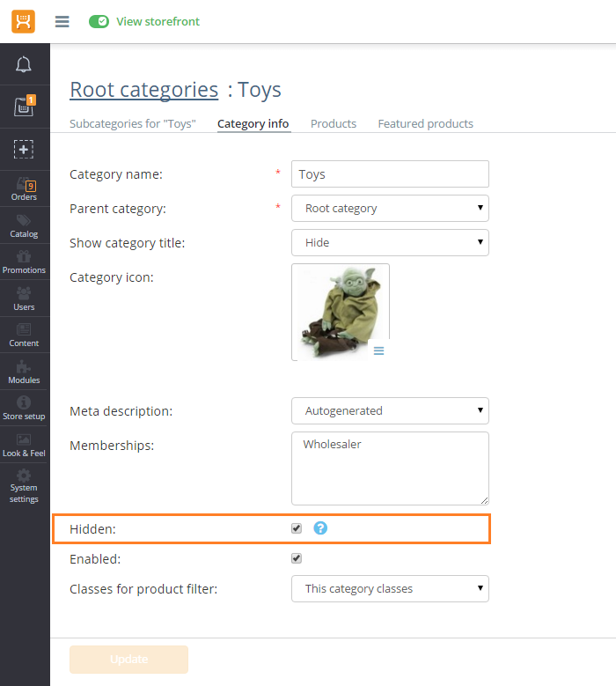Open the marketplace bag icon with badge
The image size is (616, 686).
click(24, 107)
